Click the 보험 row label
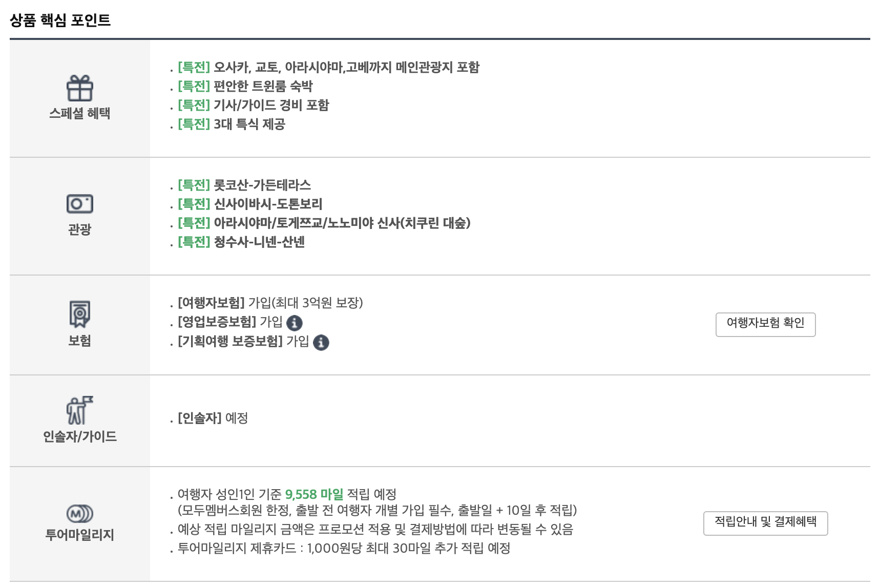This screenshot has height=588, width=880. (78, 340)
